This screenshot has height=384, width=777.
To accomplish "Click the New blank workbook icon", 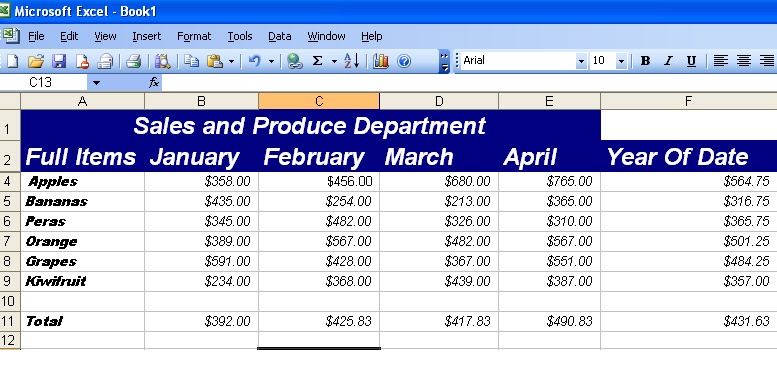I will pyautogui.click(x=12, y=61).
